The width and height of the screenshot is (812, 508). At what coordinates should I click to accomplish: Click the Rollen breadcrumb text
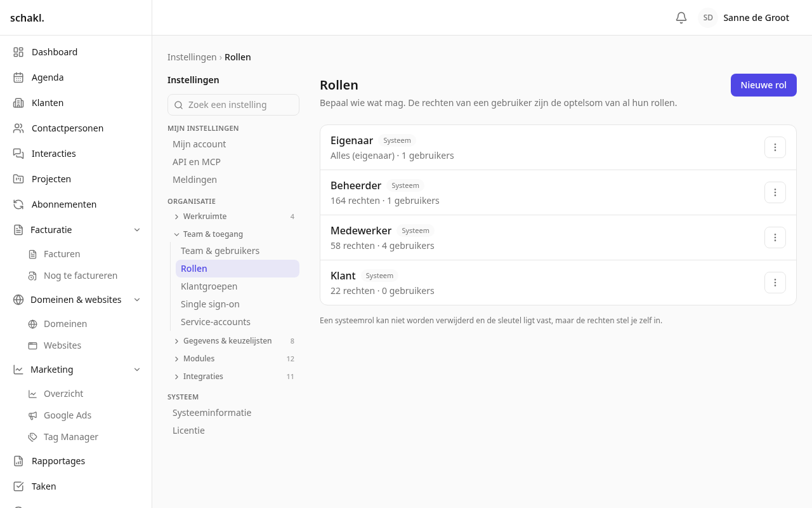pos(238,57)
